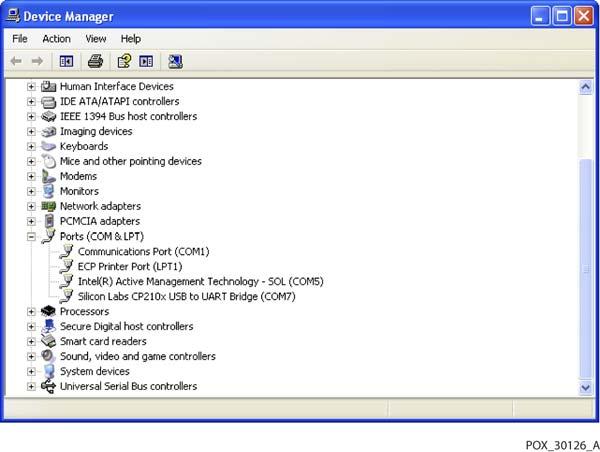Screen dimensions: 600x452
Task: Click the show/hide console tree toolbar icon
Action: tap(66, 61)
